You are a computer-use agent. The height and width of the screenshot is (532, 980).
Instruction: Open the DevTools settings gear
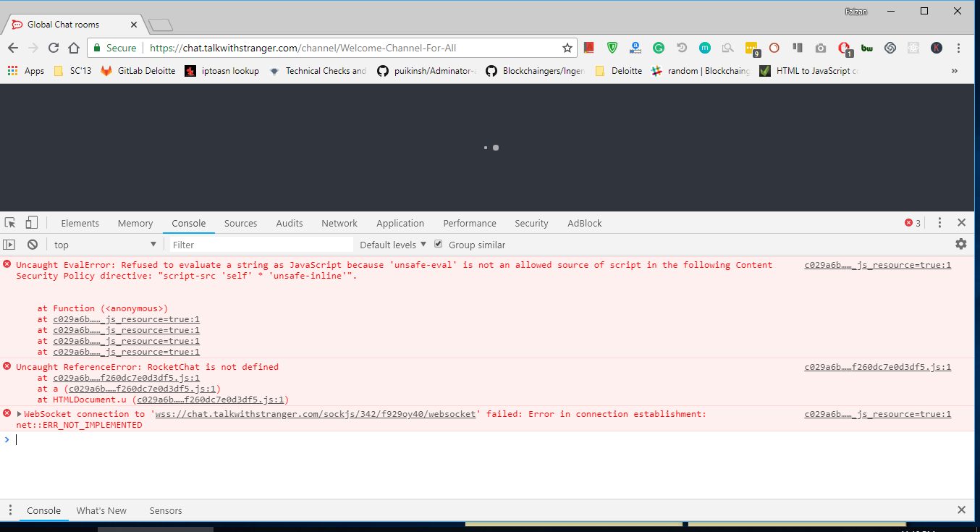pos(960,245)
